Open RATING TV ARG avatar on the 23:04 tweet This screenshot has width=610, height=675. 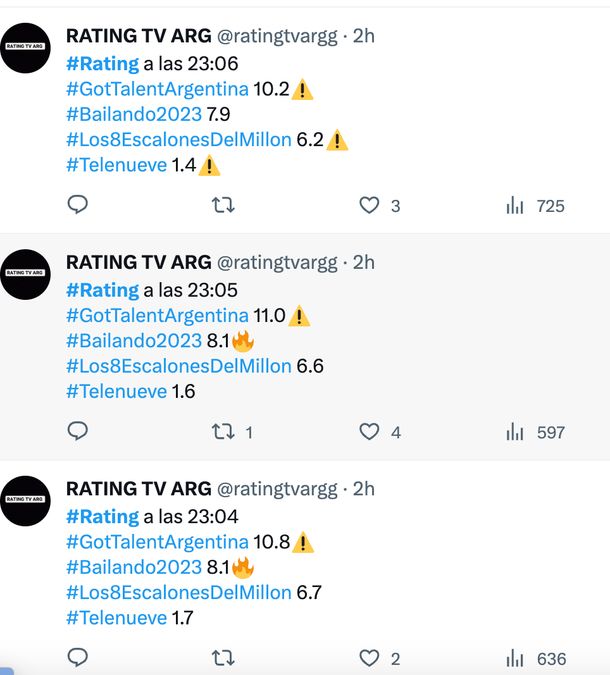(26, 500)
